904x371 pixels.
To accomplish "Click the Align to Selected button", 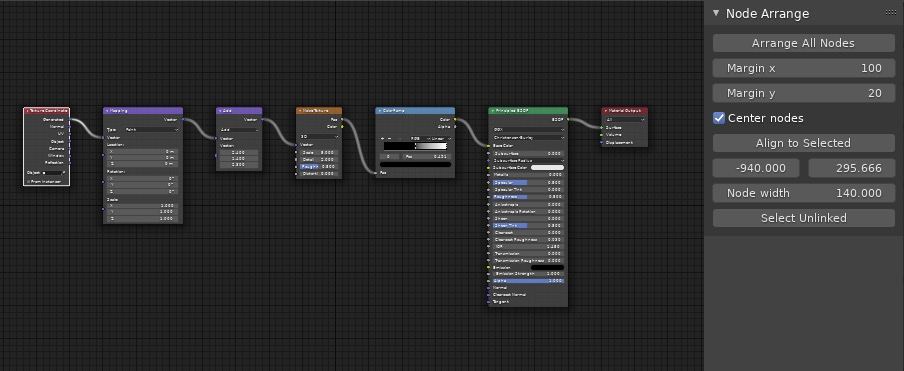I will pyautogui.click(x=803, y=143).
